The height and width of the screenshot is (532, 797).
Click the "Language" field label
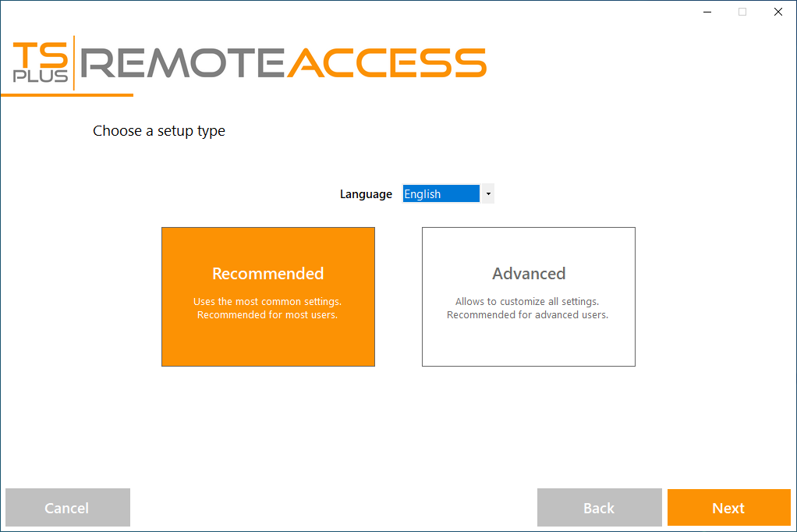click(x=366, y=194)
